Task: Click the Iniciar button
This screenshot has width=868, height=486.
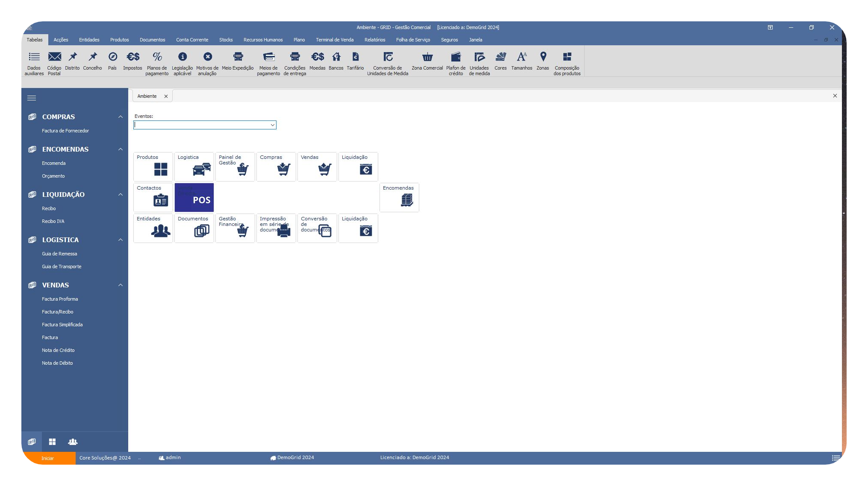Action: pyautogui.click(x=48, y=458)
